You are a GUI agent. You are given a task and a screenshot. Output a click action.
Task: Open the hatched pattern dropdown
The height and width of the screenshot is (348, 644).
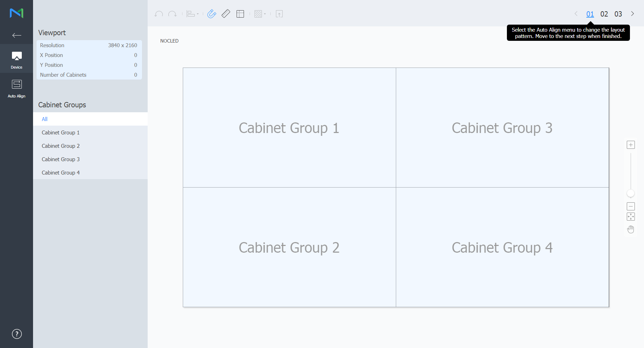pos(260,14)
